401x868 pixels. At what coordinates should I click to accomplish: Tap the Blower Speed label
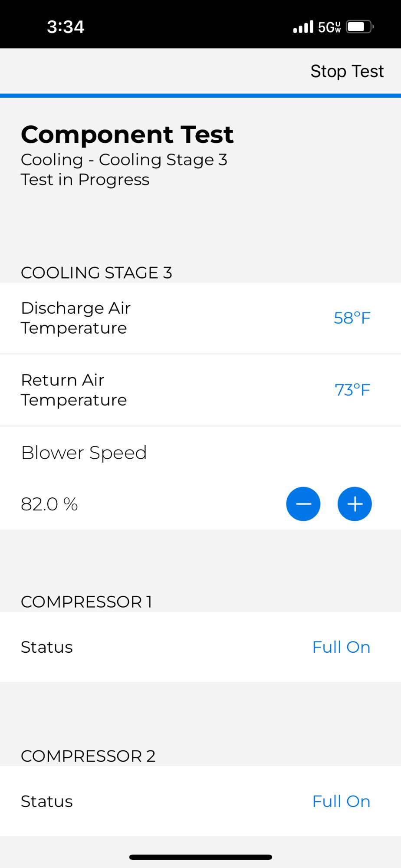tap(84, 453)
